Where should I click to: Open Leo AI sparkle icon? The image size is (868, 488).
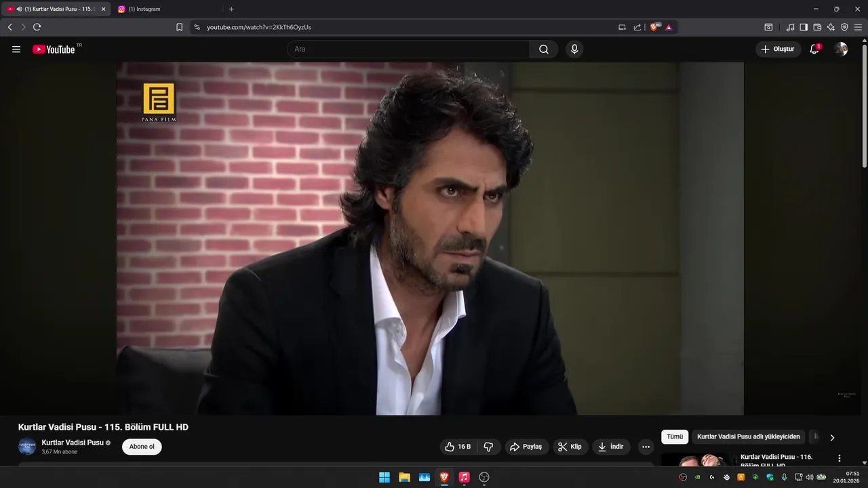831,27
